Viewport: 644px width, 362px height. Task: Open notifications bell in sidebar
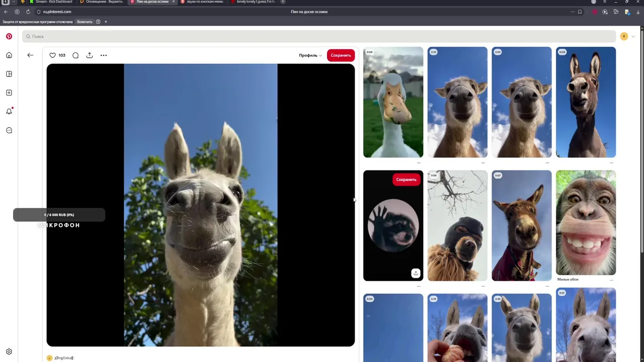(9, 111)
